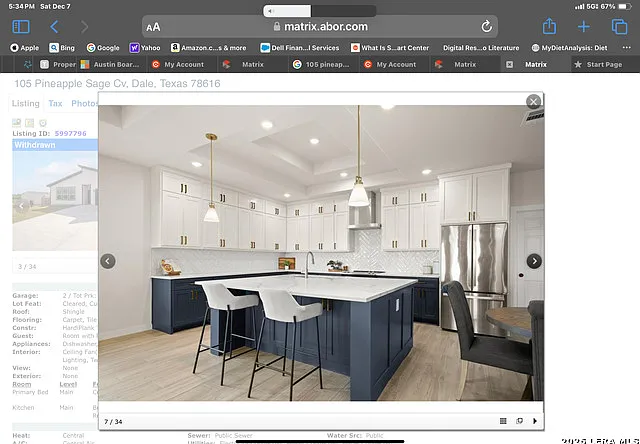Viewport: 640px width, 444px height.
Task: Switch to the Austin Boar... tab
Action: (x=110, y=64)
